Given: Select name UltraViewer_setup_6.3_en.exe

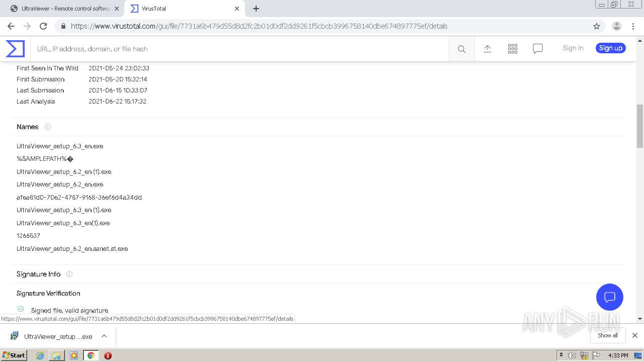Looking at the screenshot, I should click(60, 146).
